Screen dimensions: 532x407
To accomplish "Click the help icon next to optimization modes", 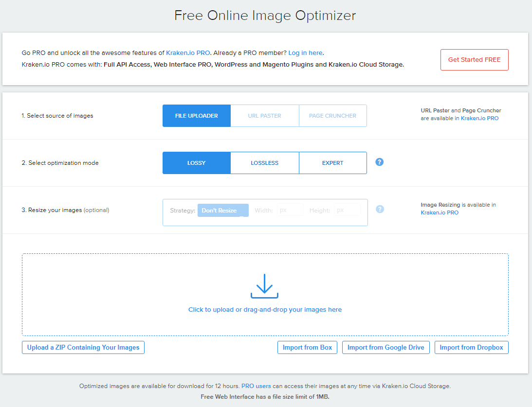I will 379,161.
